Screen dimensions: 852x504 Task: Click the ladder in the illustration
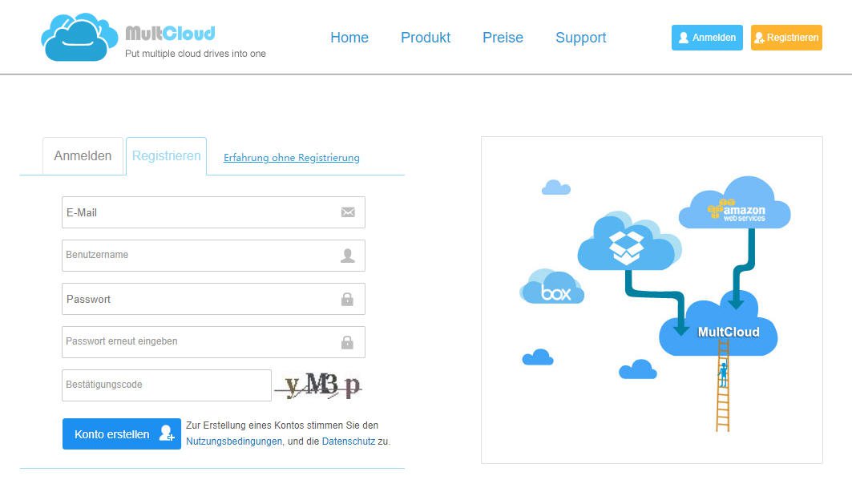723,385
